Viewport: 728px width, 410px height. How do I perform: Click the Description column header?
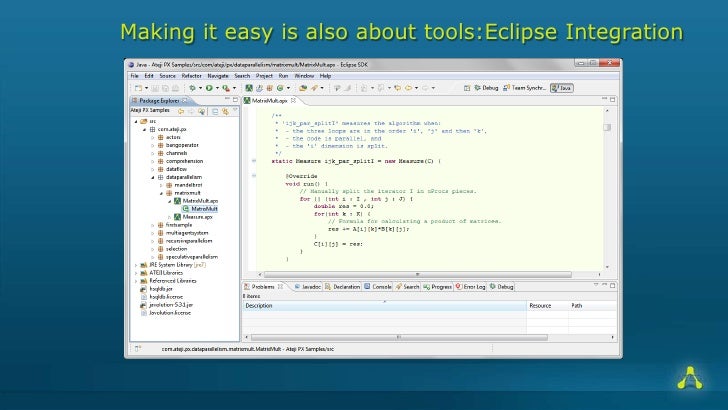pyautogui.click(x=384, y=306)
